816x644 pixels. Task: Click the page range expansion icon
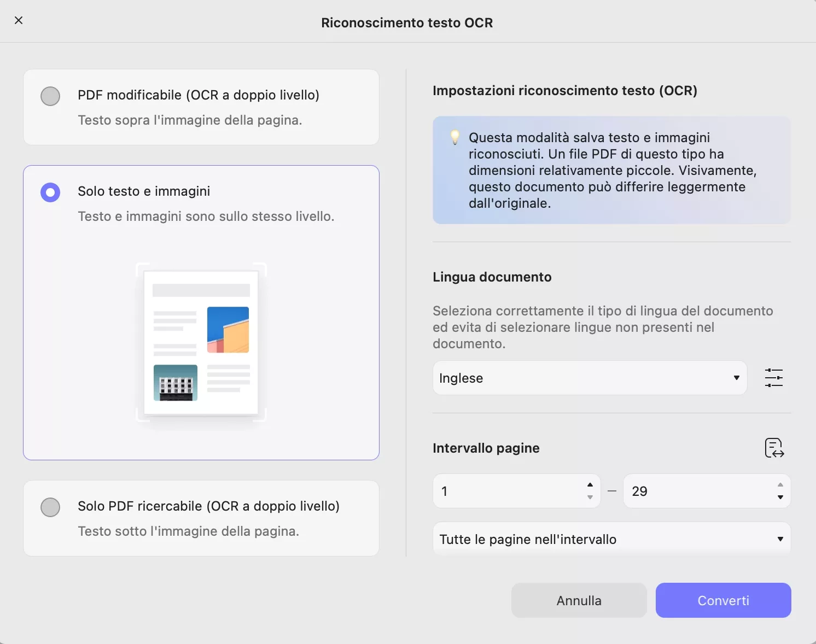pyautogui.click(x=774, y=448)
